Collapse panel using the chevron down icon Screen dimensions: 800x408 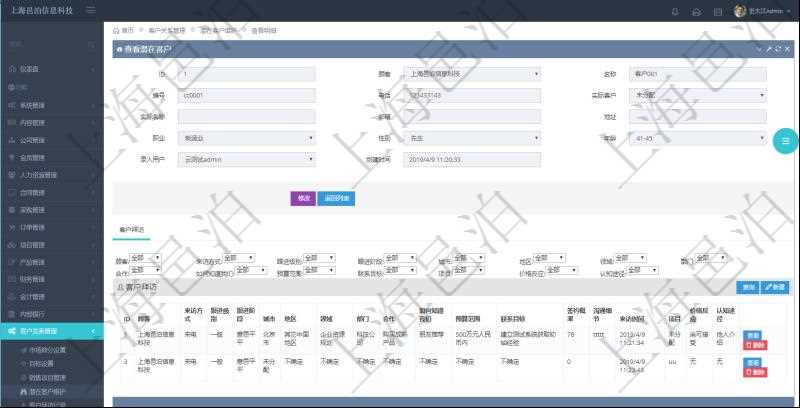click(759, 48)
